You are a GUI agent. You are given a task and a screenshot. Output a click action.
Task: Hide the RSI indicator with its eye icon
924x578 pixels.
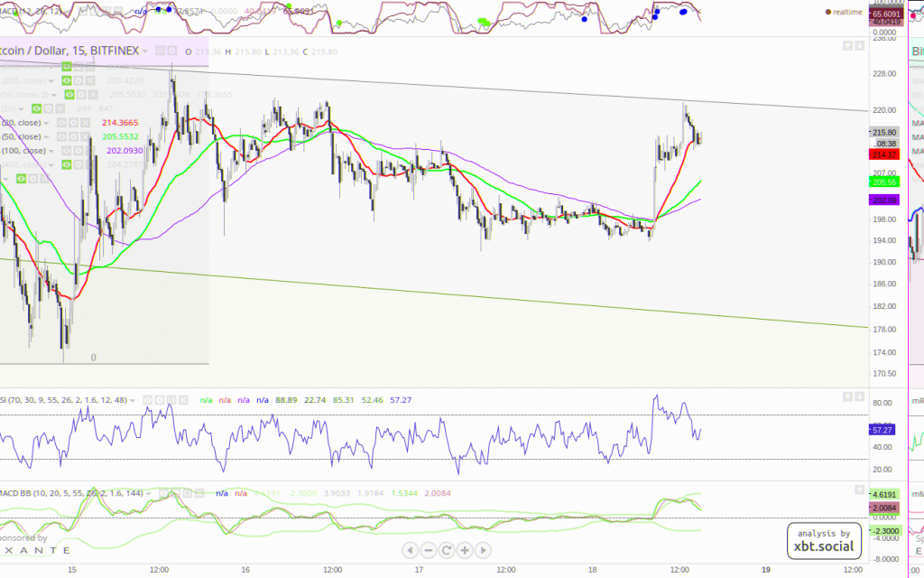tap(148, 398)
